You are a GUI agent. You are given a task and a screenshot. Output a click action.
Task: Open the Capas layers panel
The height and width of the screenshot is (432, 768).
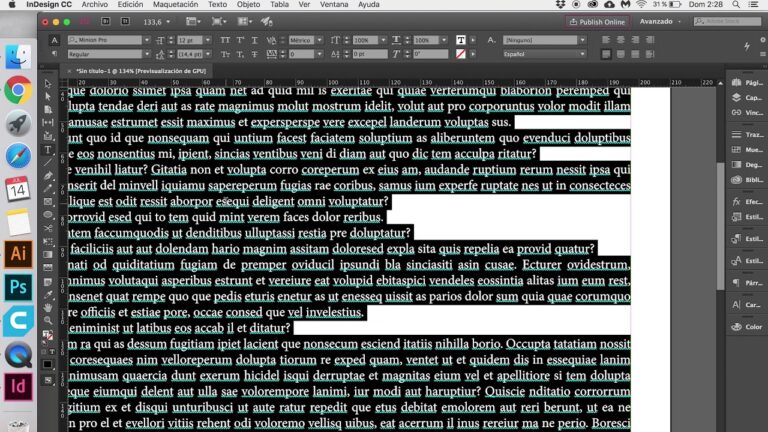[x=750, y=98]
